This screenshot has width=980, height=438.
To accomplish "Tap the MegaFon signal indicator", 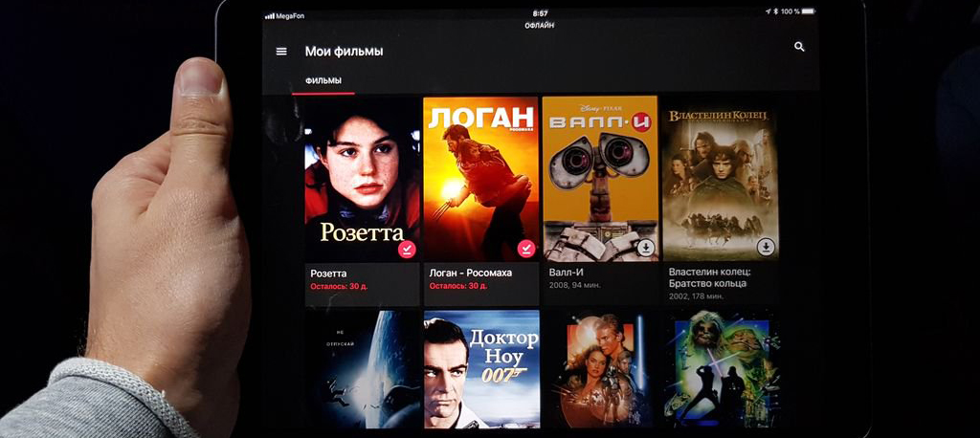I will [x=285, y=15].
